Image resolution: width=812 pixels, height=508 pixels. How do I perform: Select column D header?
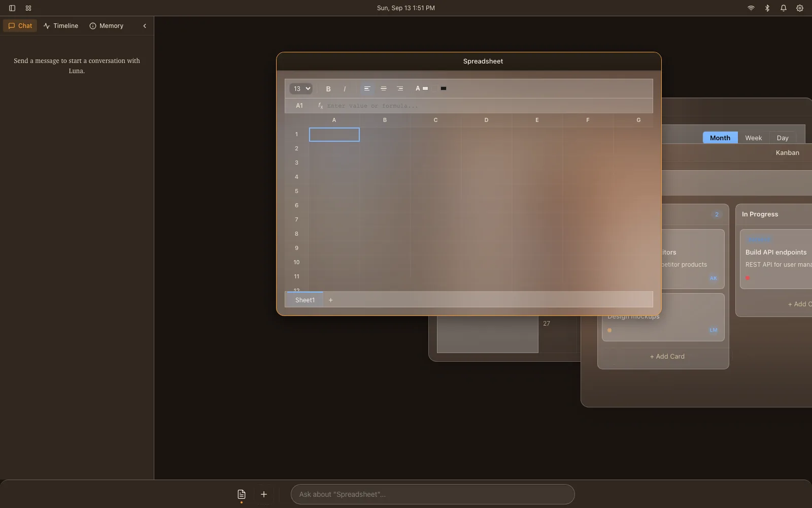tap(486, 120)
